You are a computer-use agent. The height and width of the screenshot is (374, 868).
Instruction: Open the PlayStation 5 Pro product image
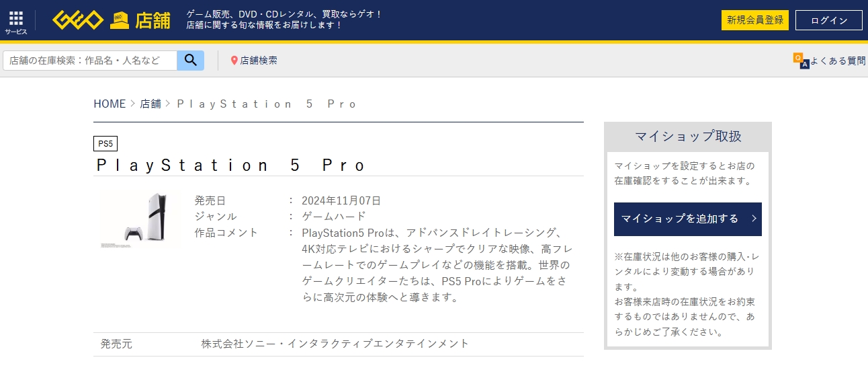[140, 220]
